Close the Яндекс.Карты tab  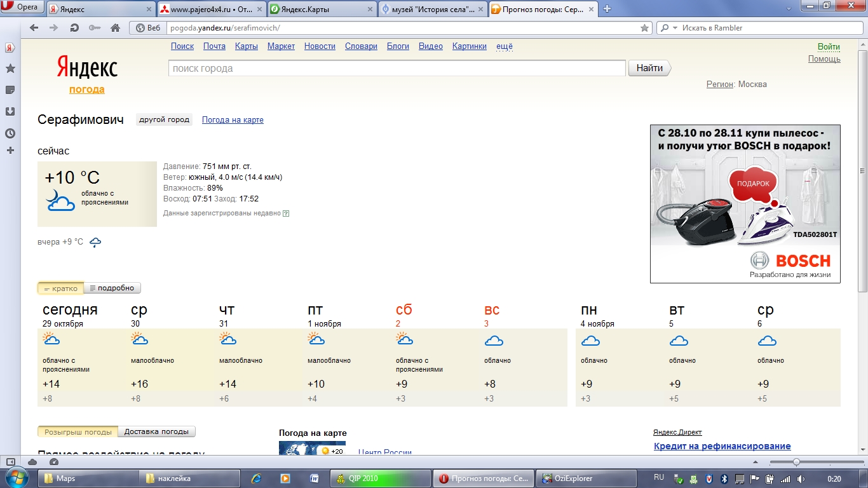(370, 10)
